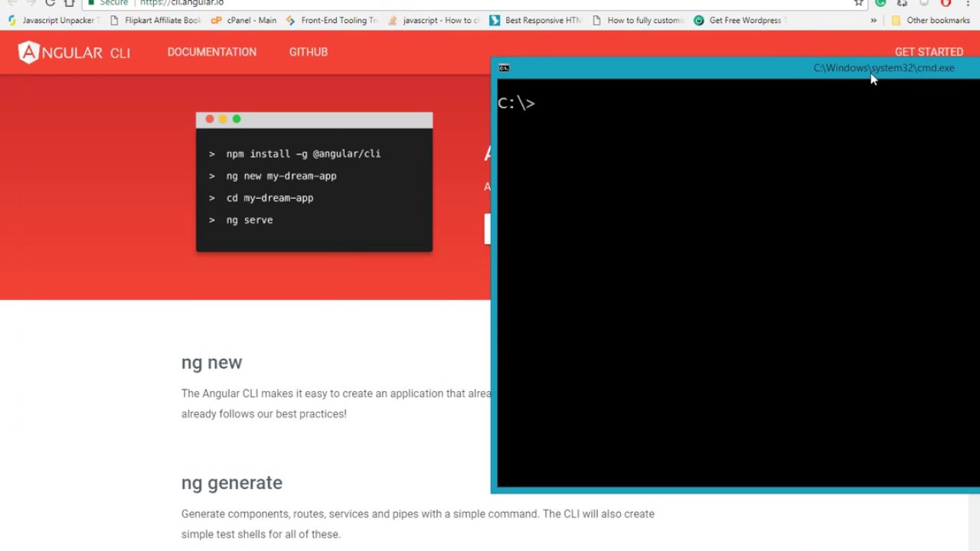This screenshot has width=980, height=551.
Task: Open the Best Responsive HTML bookmark
Action: (535, 21)
